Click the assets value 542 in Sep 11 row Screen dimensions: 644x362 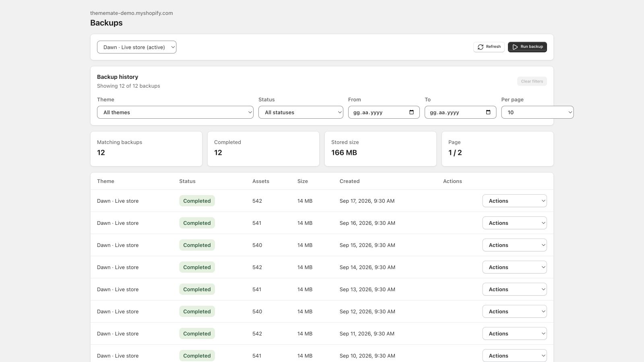pyautogui.click(x=257, y=333)
